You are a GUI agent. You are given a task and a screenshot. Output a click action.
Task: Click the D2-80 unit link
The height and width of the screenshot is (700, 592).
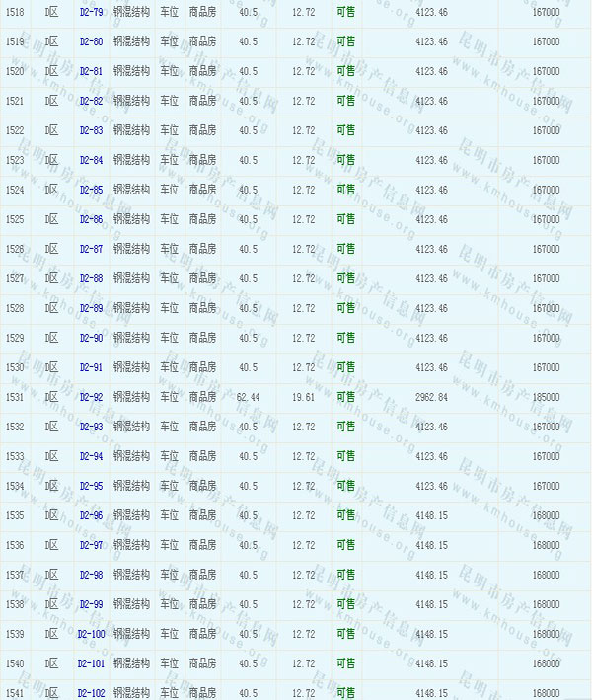[x=91, y=41]
